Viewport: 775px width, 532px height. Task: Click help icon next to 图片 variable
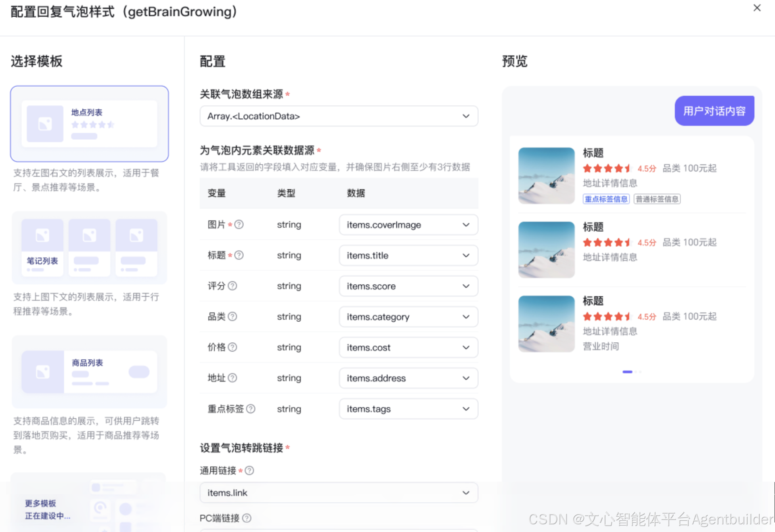point(239,224)
